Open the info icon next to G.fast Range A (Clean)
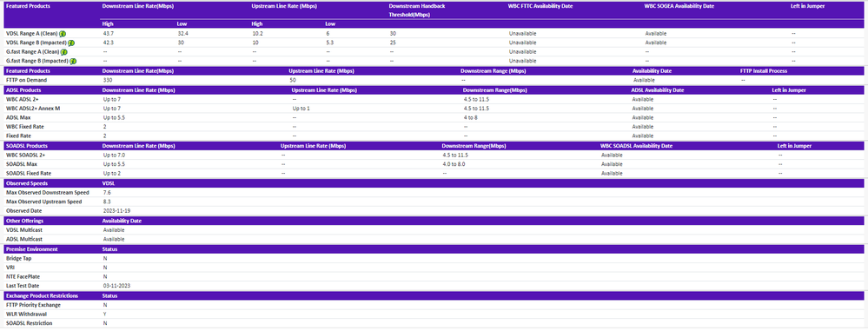 [x=63, y=52]
